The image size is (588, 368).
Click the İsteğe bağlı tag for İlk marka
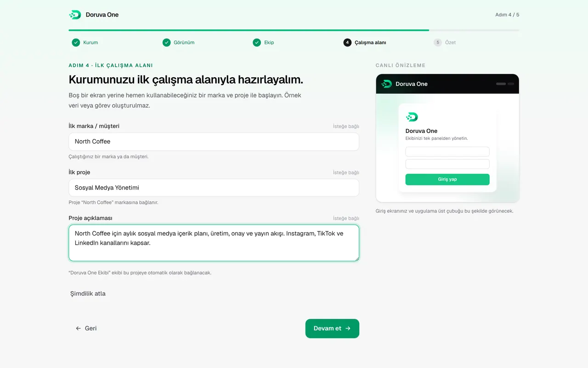[346, 126]
